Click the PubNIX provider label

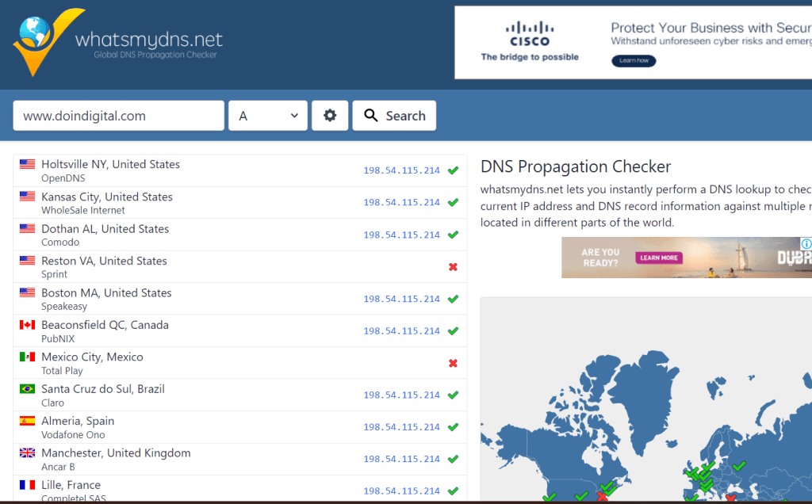[58, 338]
